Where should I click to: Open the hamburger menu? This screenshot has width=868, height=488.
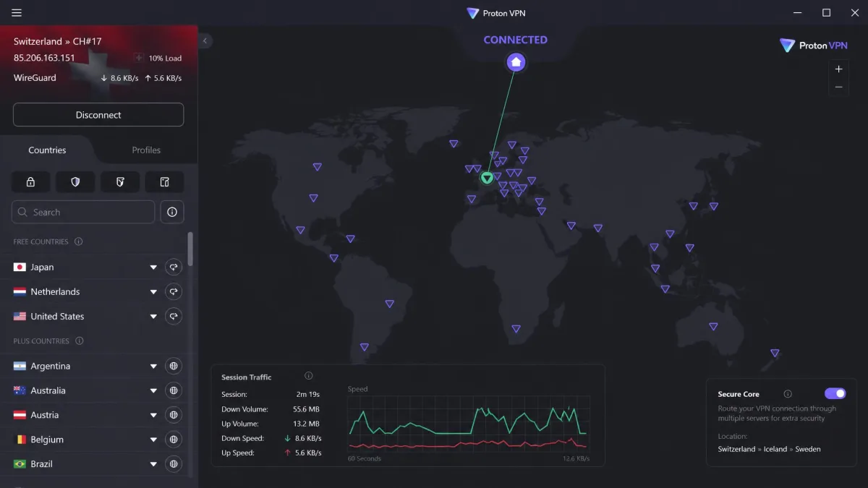pyautogui.click(x=17, y=13)
